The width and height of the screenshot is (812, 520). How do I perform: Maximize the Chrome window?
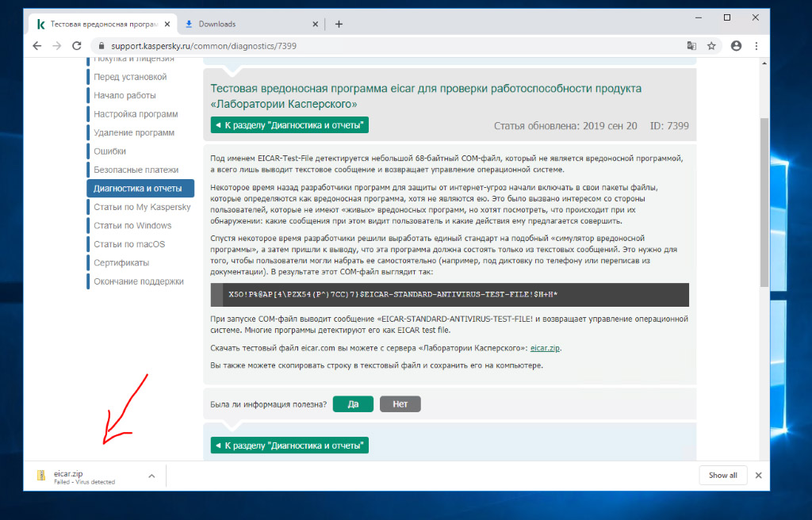click(727, 17)
